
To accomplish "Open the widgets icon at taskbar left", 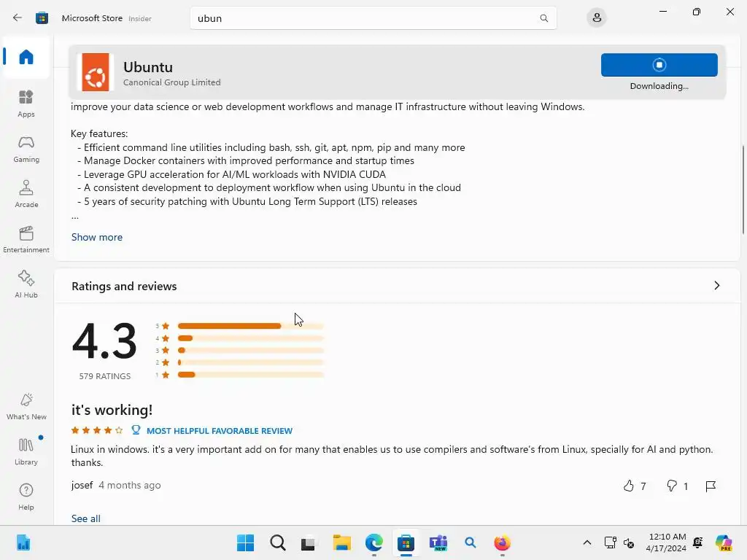I will [23, 542].
